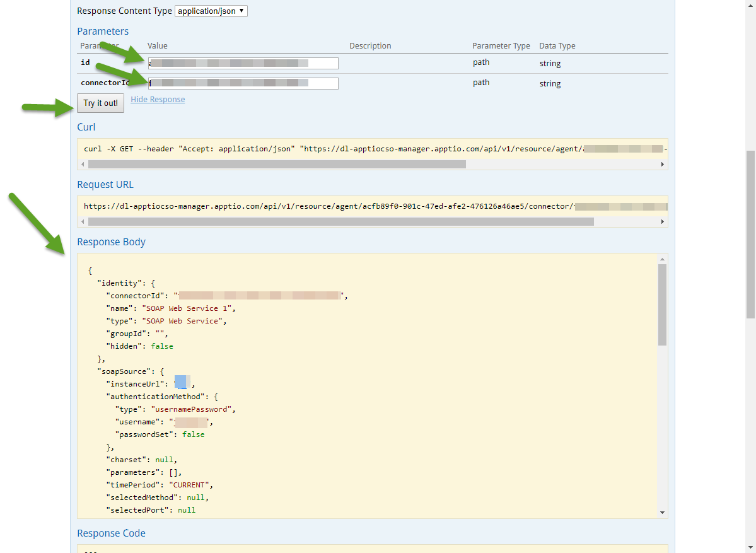Click left scroll arrow in Curl box

pos(82,165)
